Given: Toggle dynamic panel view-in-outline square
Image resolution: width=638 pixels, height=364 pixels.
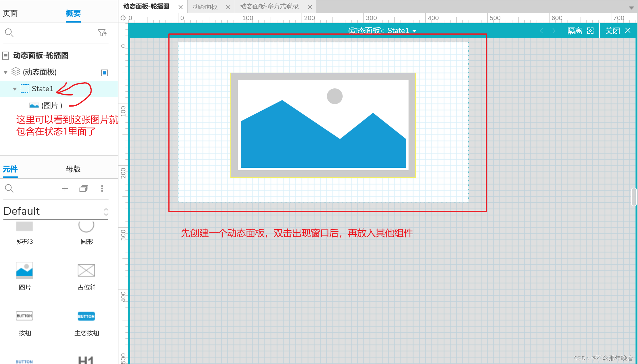Looking at the screenshot, I should (105, 73).
